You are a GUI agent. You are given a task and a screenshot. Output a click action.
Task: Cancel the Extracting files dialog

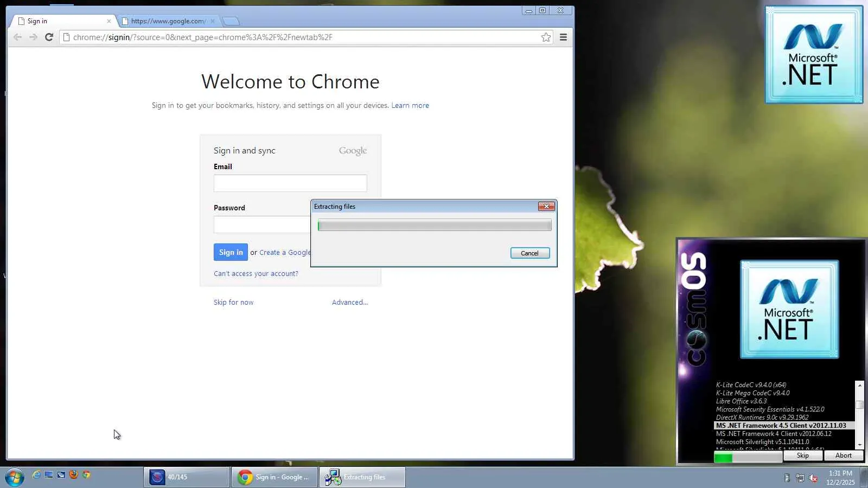tap(530, 253)
